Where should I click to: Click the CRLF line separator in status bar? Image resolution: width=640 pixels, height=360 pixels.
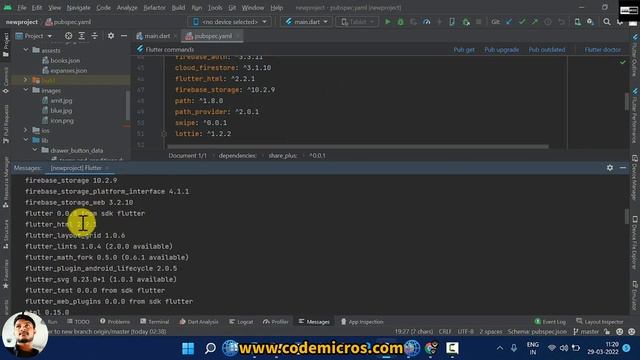point(445,331)
